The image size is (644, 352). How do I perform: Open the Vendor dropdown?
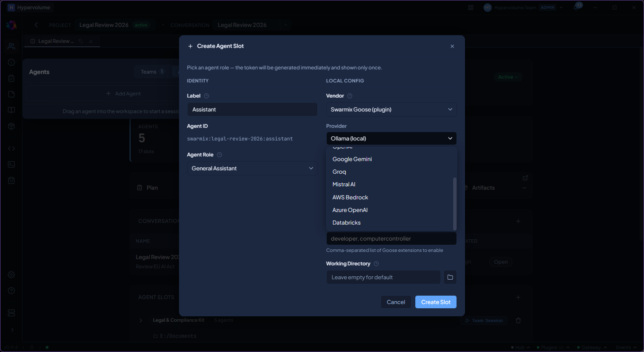(391, 109)
